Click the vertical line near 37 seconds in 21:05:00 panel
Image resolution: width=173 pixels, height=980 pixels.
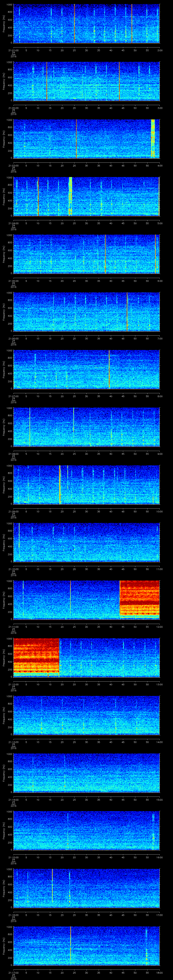[x=105, y=254]
